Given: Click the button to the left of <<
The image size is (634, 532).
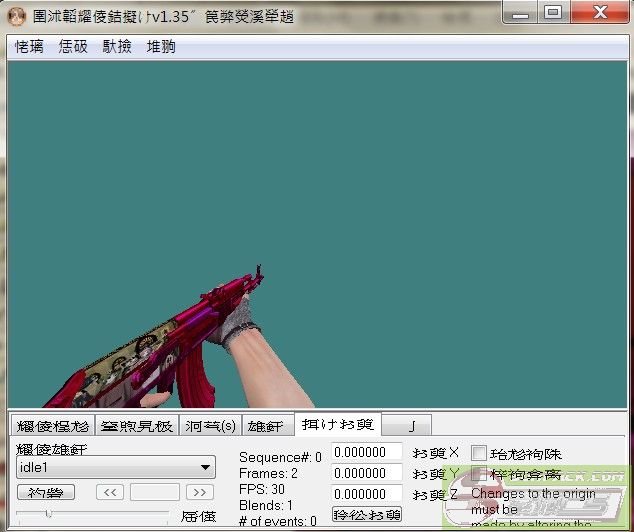Looking at the screenshot, I should click(45, 492).
